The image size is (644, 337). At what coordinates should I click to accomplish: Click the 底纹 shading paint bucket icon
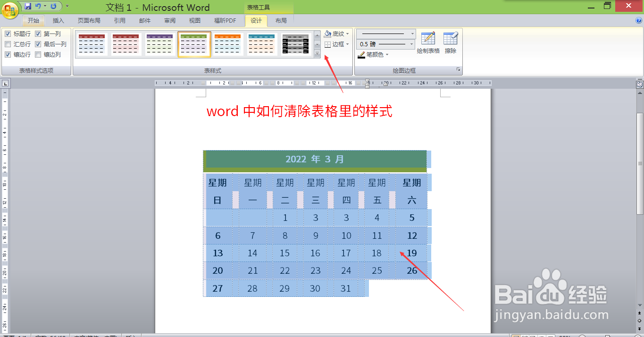(327, 34)
